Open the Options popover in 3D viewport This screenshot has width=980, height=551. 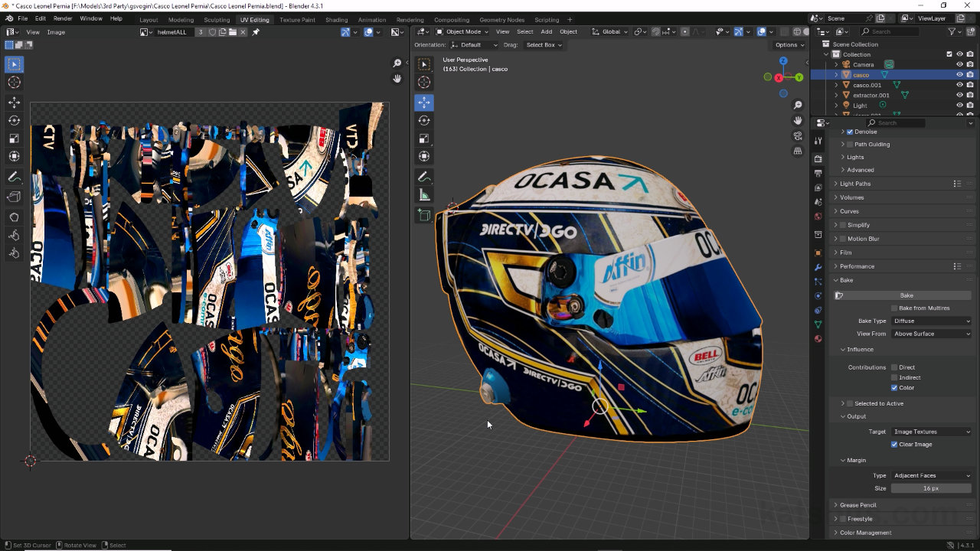point(789,45)
